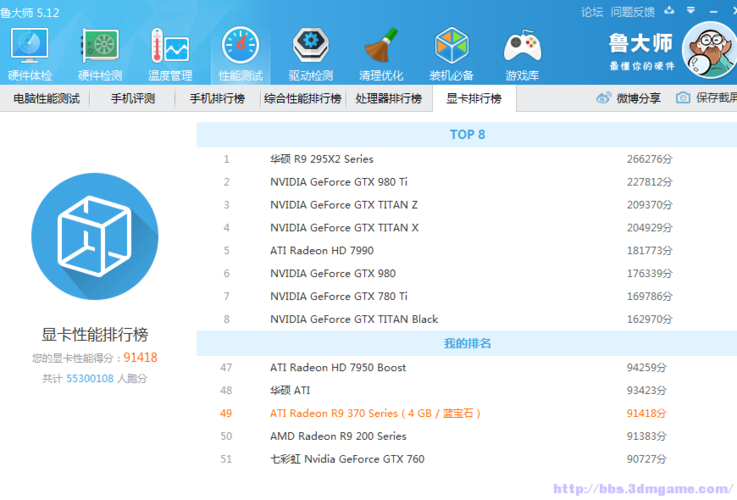Click score 204929分
The height and width of the screenshot is (500, 737).
coord(650,228)
